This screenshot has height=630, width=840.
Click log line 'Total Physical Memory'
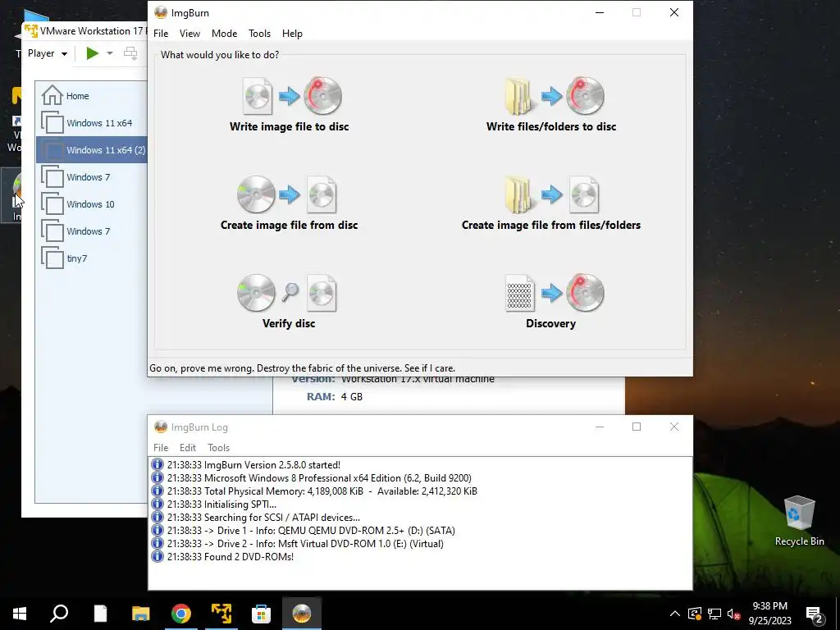click(322, 491)
